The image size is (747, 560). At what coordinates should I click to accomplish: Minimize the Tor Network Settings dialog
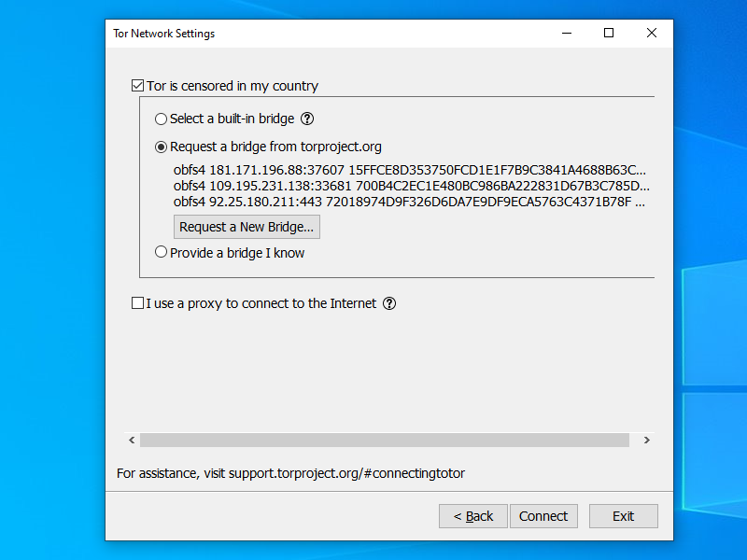click(x=566, y=34)
